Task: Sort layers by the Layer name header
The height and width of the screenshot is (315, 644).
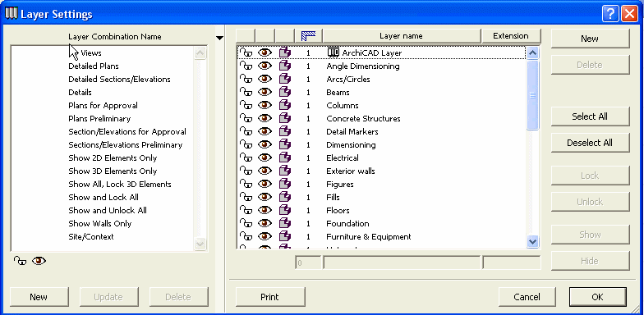Action: [401, 36]
